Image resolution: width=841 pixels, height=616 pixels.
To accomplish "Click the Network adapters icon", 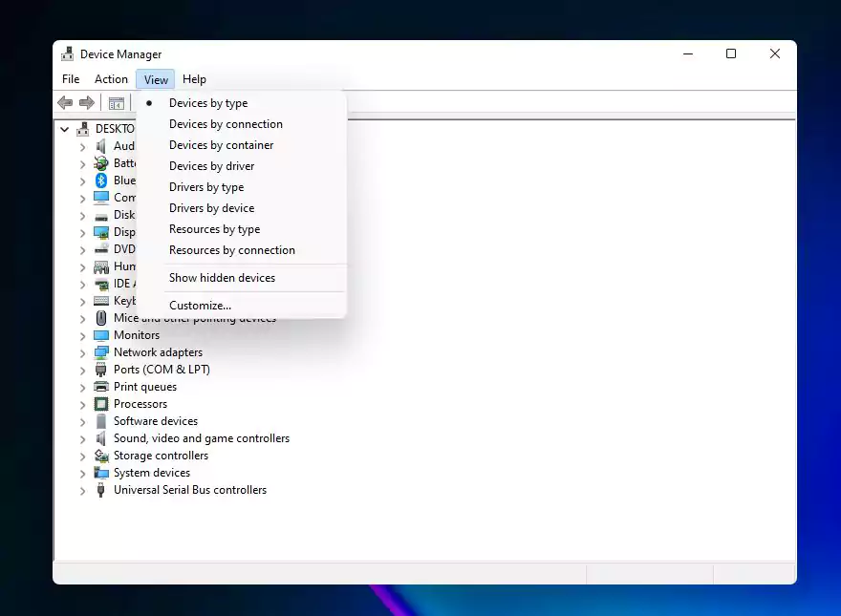I will [x=101, y=352].
